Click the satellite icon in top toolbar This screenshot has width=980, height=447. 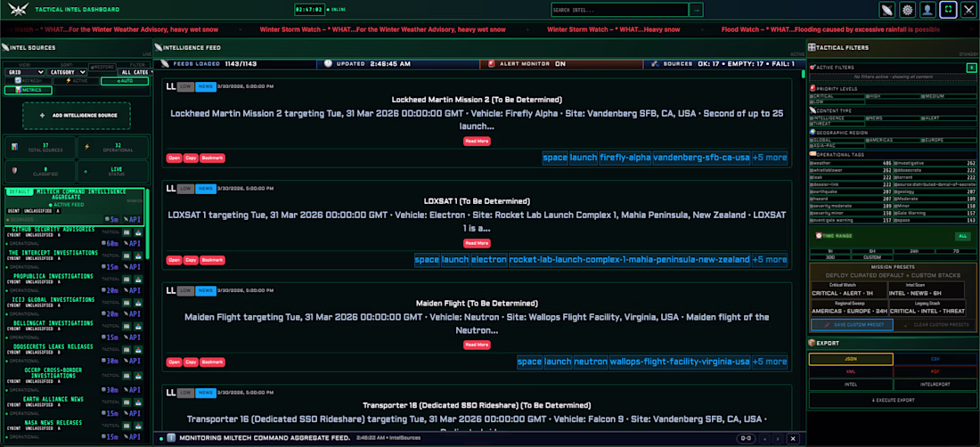pos(886,10)
